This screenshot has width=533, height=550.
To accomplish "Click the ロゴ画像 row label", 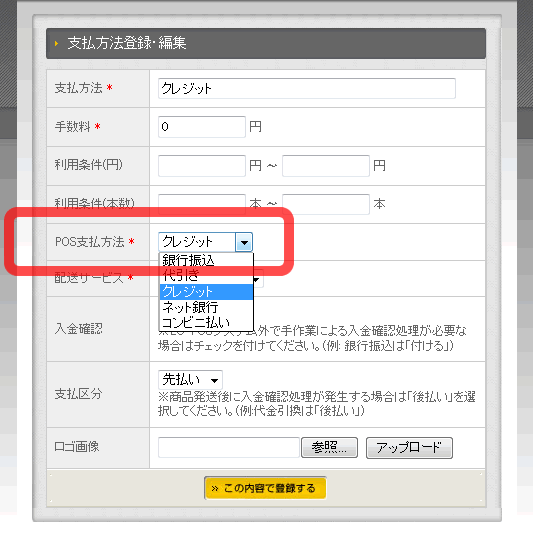I will [77, 447].
